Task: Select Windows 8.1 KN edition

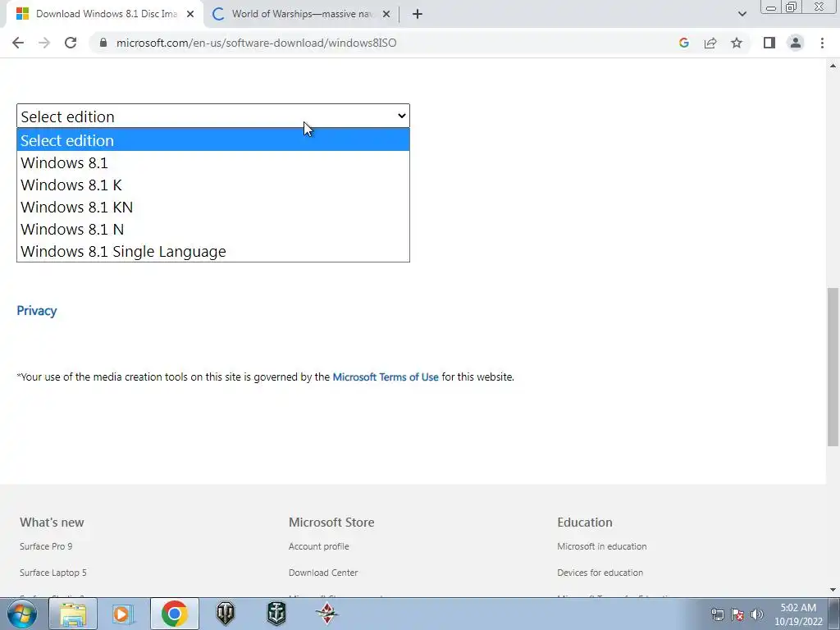Action: click(213, 207)
